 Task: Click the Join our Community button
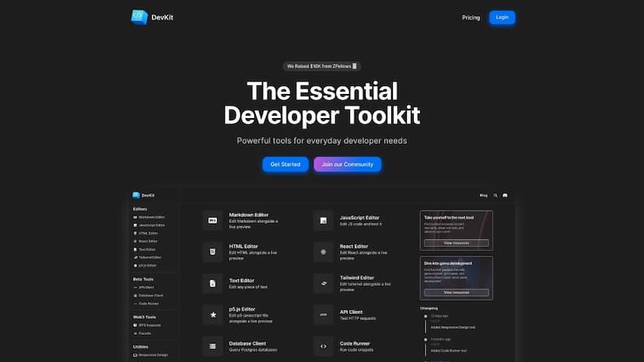click(348, 164)
